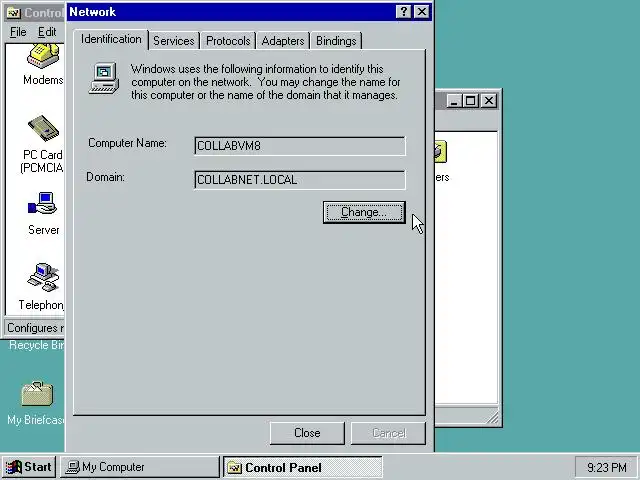The image size is (640, 480).
Task: Open the Protocols tab
Action: [228, 41]
